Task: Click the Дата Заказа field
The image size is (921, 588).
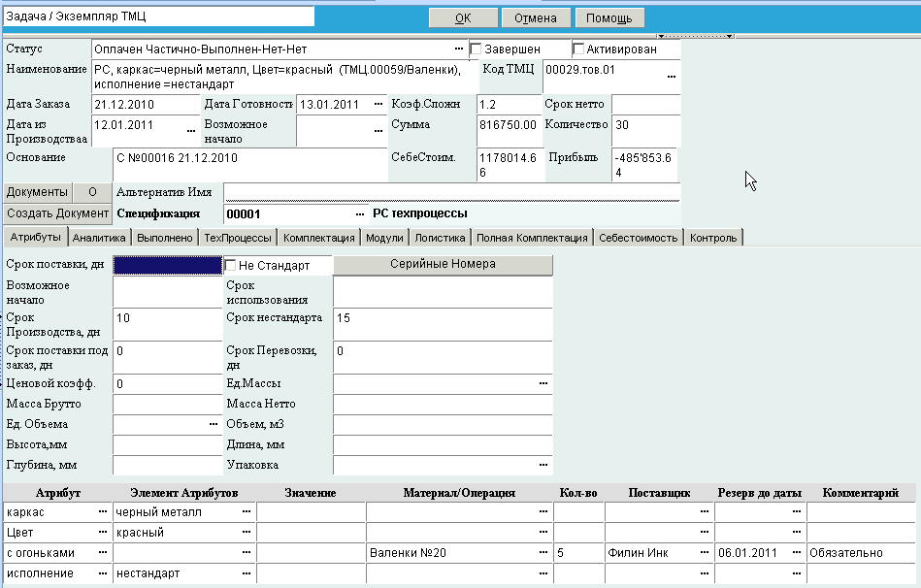Action: click(147, 105)
